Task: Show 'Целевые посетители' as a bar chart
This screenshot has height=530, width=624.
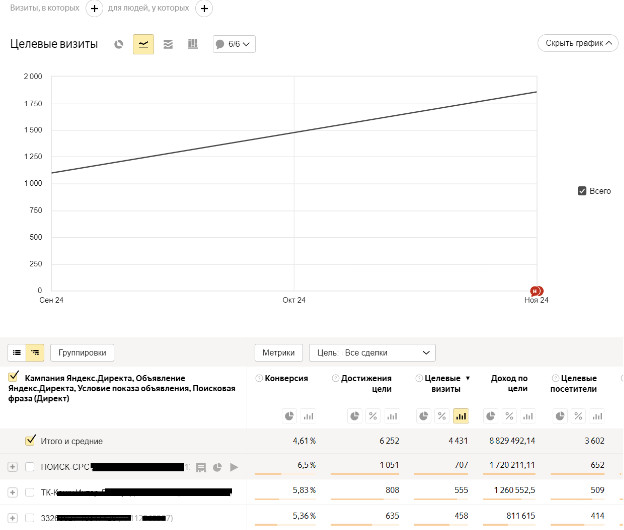Action: [597, 416]
